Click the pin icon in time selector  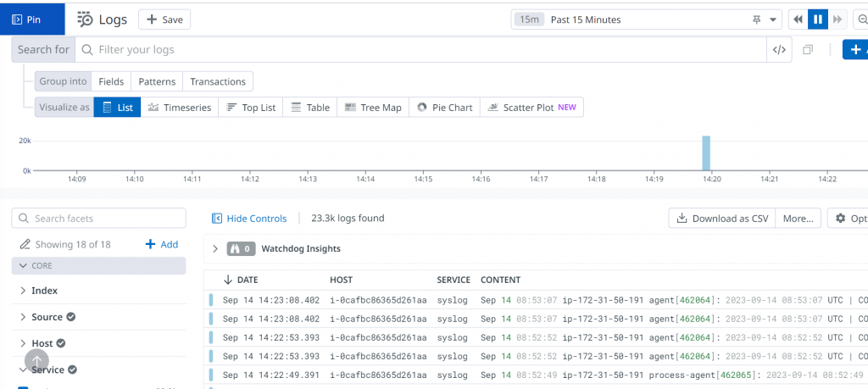pyautogui.click(x=757, y=19)
